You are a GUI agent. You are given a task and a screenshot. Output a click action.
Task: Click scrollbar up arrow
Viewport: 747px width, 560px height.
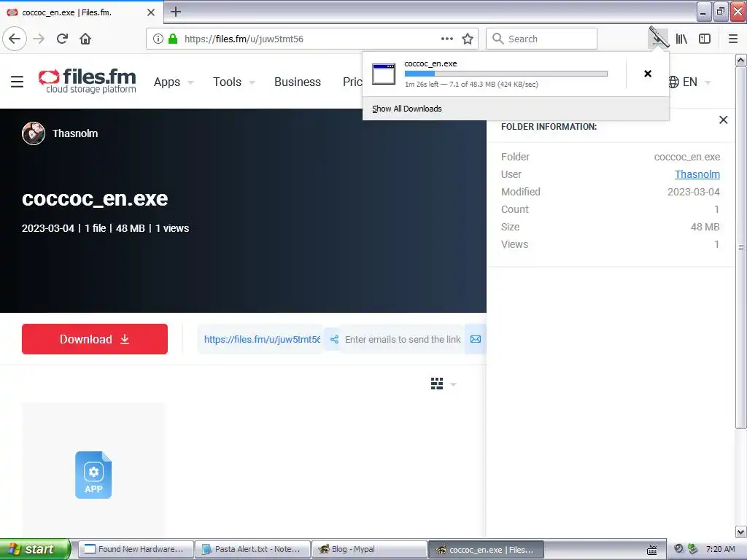click(740, 60)
